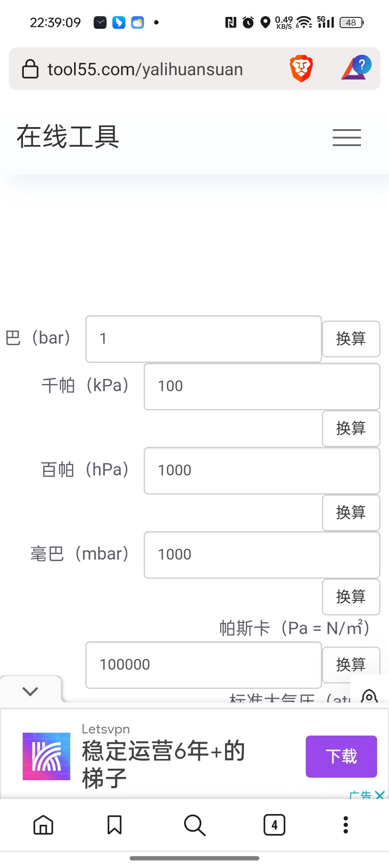Open the hamburger navigation menu
The image size is (389, 868).
pos(346,137)
